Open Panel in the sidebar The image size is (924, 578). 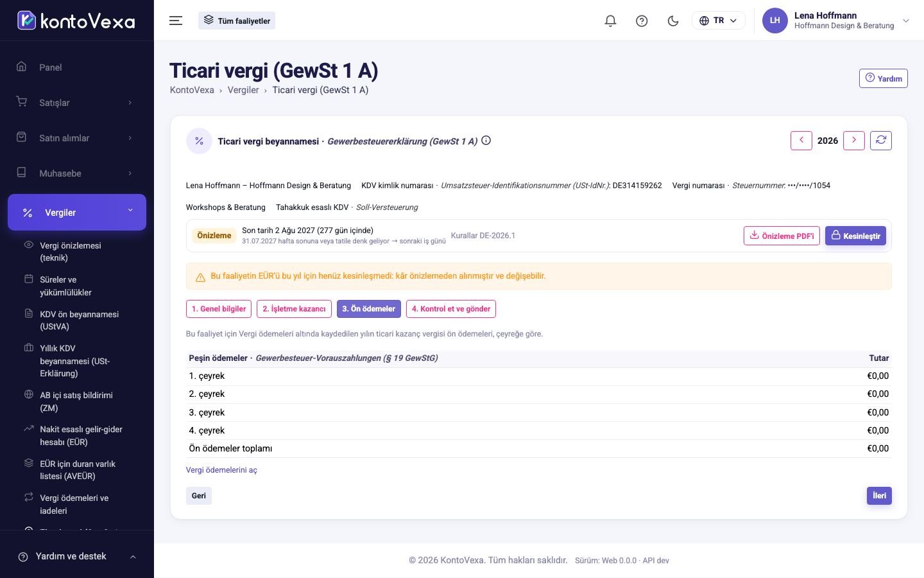click(77, 67)
